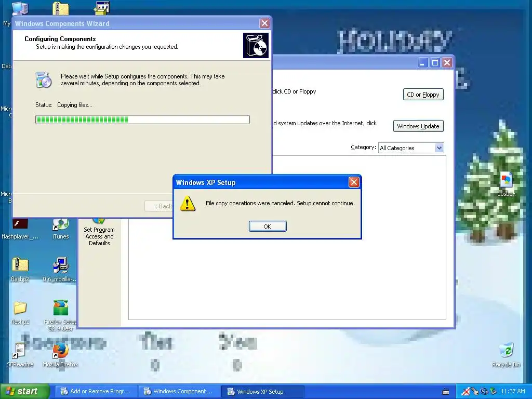
Task: Select the zip folder icon at top of desktop
Action: (61, 8)
